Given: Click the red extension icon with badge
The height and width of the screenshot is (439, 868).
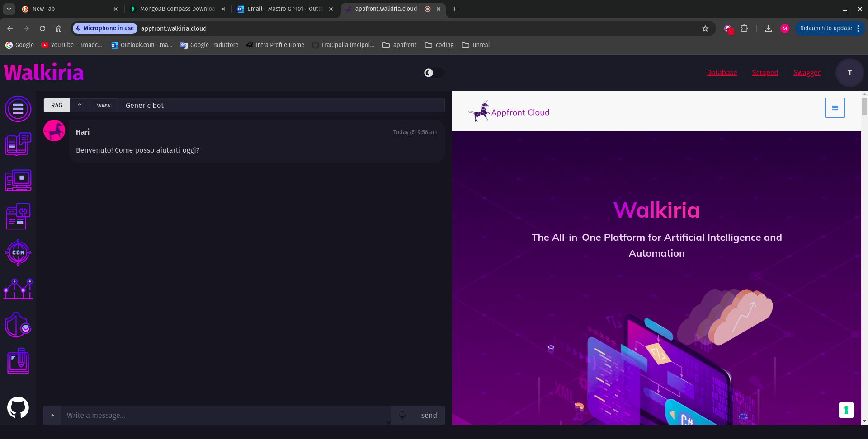Looking at the screenshot, I should (728, 29).
